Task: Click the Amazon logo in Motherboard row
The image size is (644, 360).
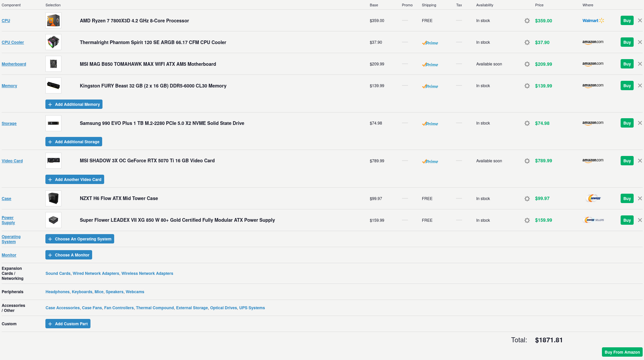Action: pyautogui.click(x=593, y=64)
